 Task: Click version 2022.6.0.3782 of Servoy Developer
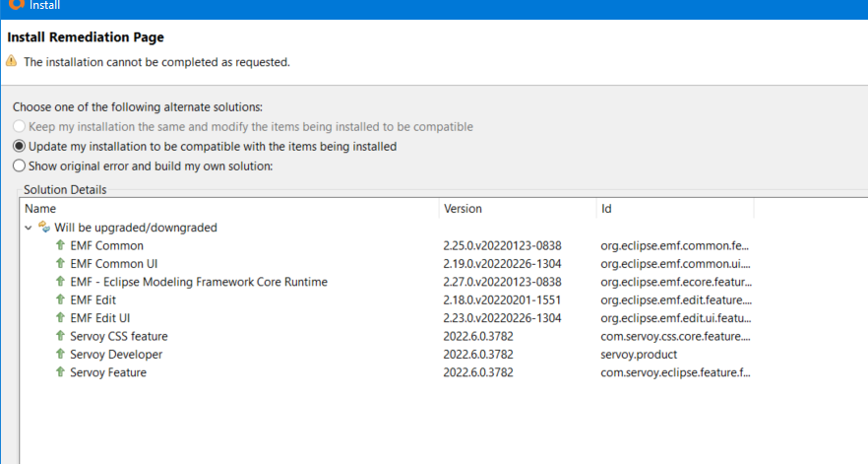478,355
